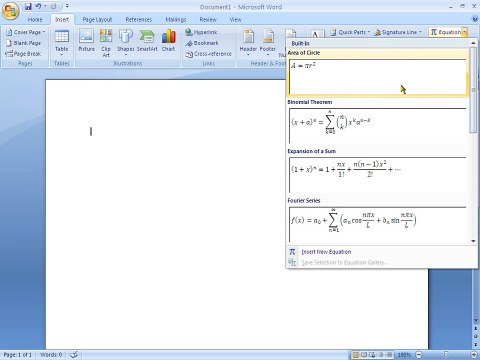The width and height of the screenshot is (480, 360).
Task: Open the Mailings tab
Action: pyautogui.click(x=176, y=20)
